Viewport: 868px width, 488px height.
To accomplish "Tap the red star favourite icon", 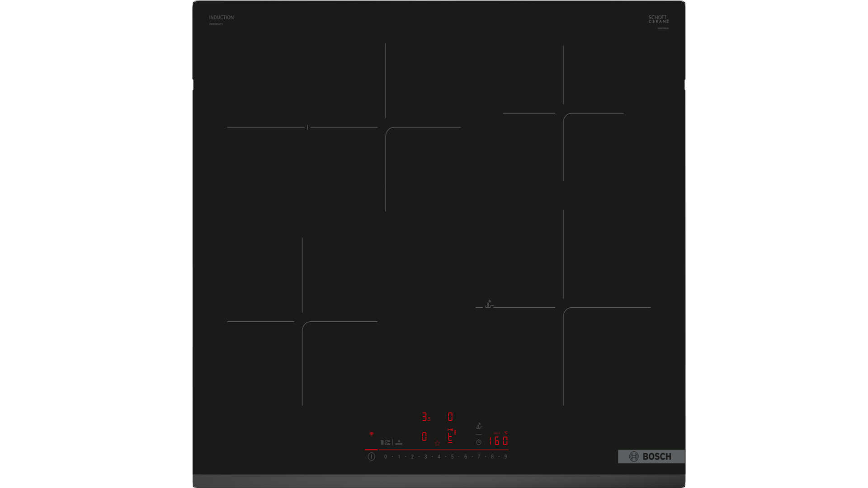I will point(437,444).
